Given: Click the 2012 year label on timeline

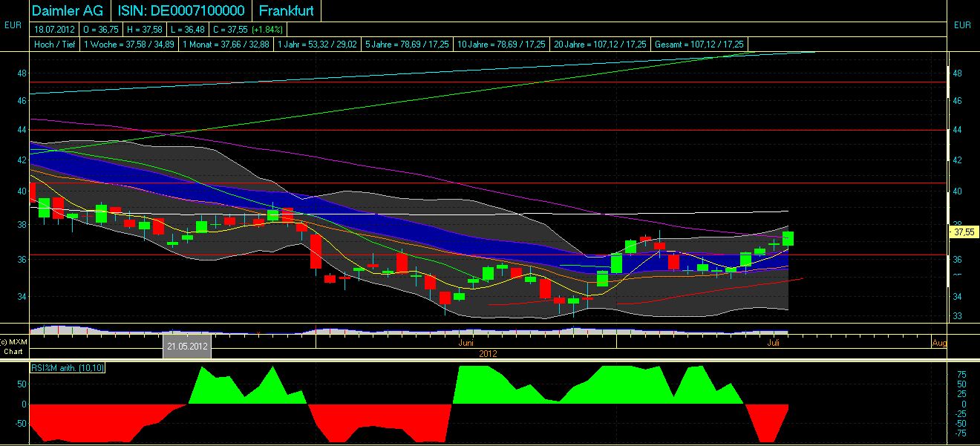Looking at the screenshot, I should point(488,353).
